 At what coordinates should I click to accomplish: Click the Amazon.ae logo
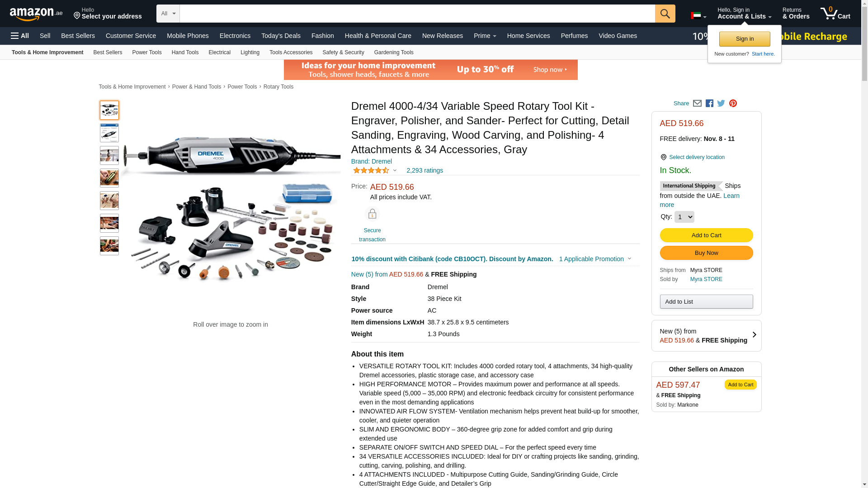point(36,14)
